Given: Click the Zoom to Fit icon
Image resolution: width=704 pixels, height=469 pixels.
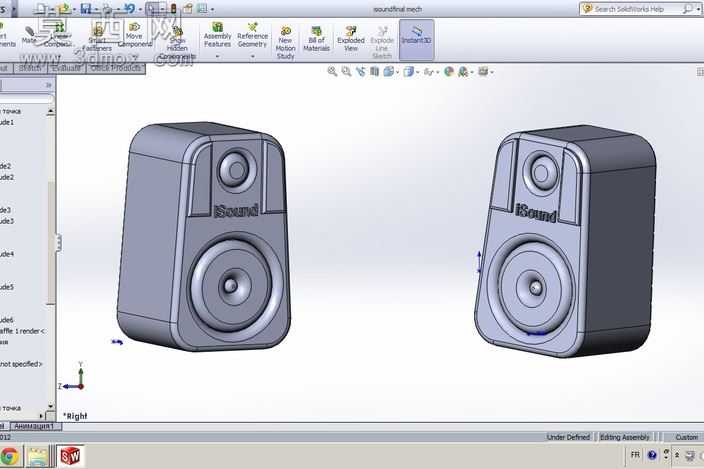Looking at the screenshot, I should click(332, 71).
